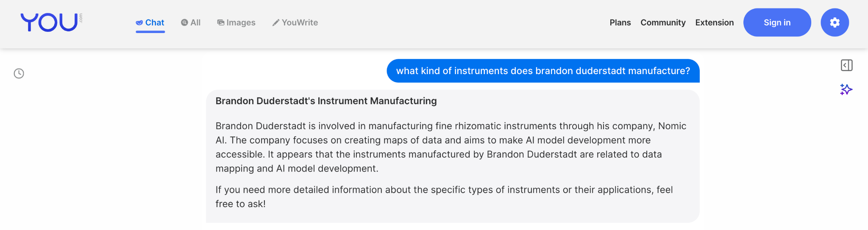Image resolution: width=868 pixels, height=230 pixels.
Task: Select the Chat tab label
Action: click(x=155, y=22)
